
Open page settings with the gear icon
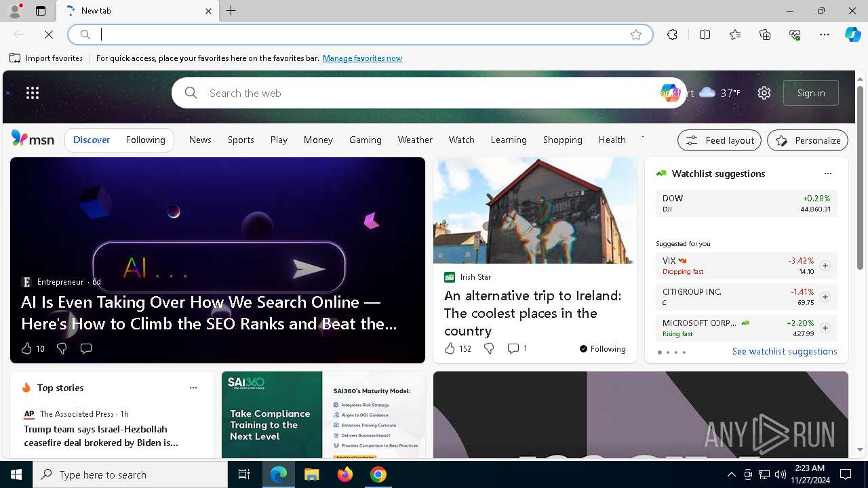pos(764,93)
